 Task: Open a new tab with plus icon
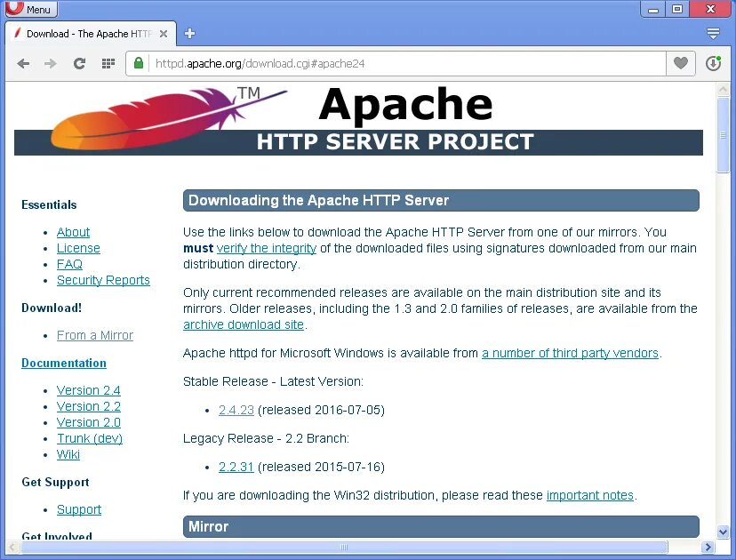(x=189, y=33)
